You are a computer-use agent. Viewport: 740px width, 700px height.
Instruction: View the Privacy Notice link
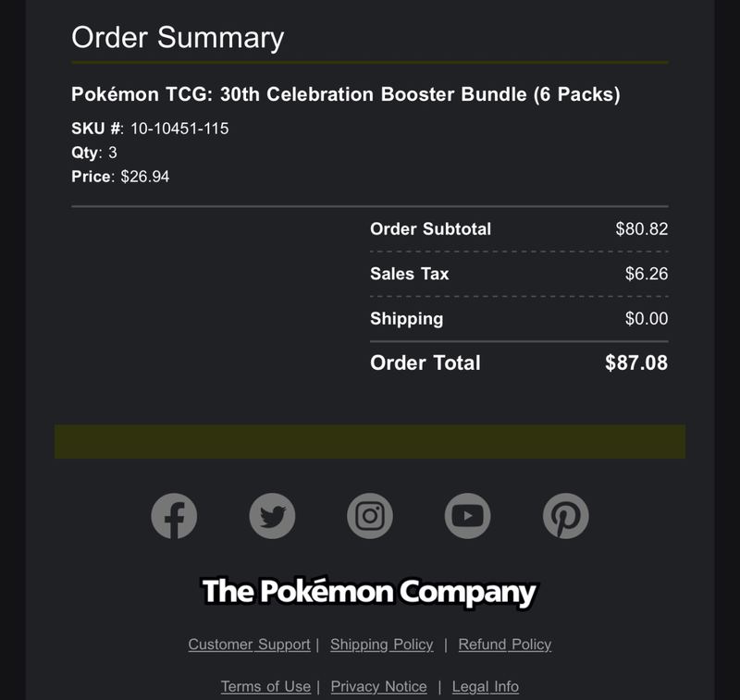pos(379,686)
